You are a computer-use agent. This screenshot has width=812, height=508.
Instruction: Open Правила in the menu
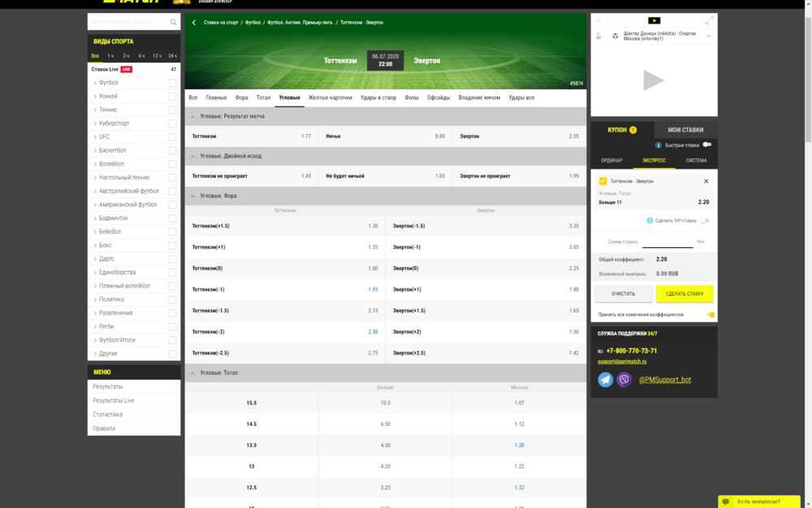coord(104,428)
